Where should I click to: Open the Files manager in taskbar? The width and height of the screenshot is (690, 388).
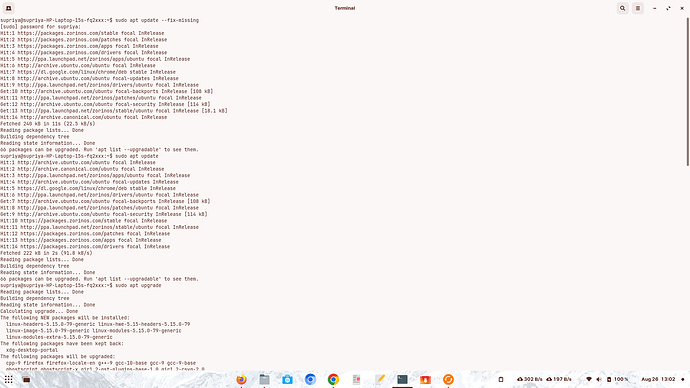click(x=264, y=379)
